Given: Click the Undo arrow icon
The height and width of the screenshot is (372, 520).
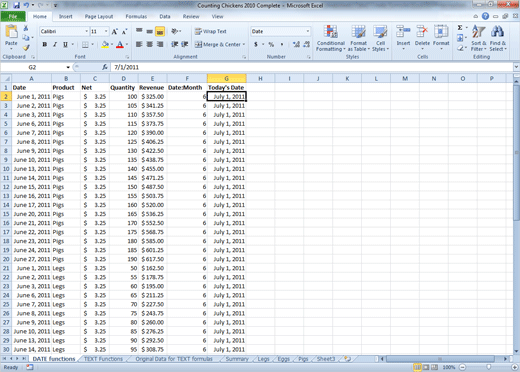Looking at the screenshot, I should point(26,5).
